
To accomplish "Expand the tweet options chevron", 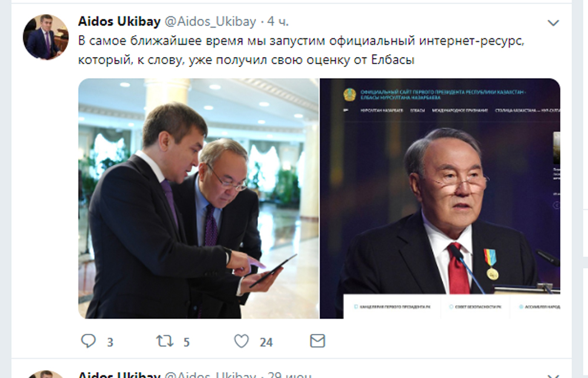I will [x=553, y=23].
